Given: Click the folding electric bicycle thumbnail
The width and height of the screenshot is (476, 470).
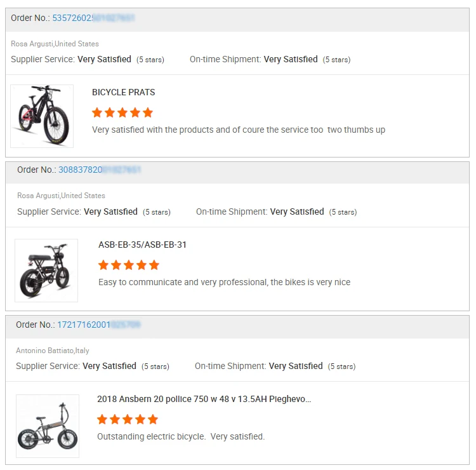Looking at the screenshot, I should [x=48, y=426].
